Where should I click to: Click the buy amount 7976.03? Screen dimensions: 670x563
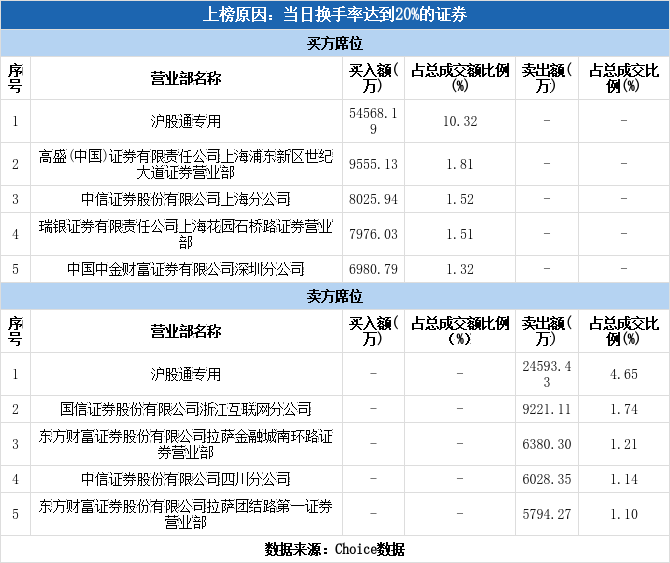click(373, 234)
